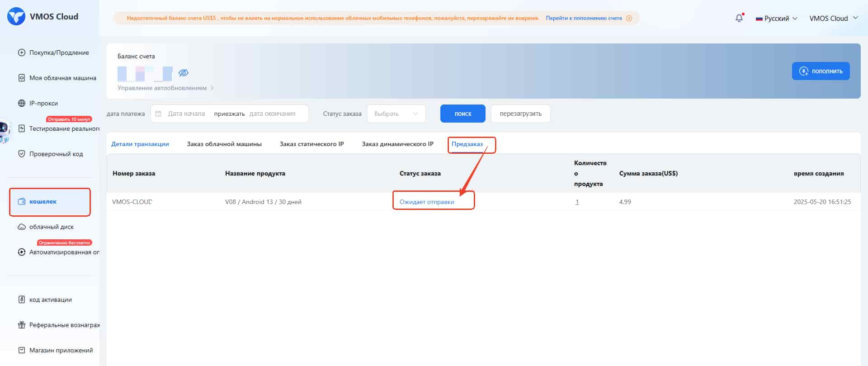Open Заказ динамического IP tab

397,144
